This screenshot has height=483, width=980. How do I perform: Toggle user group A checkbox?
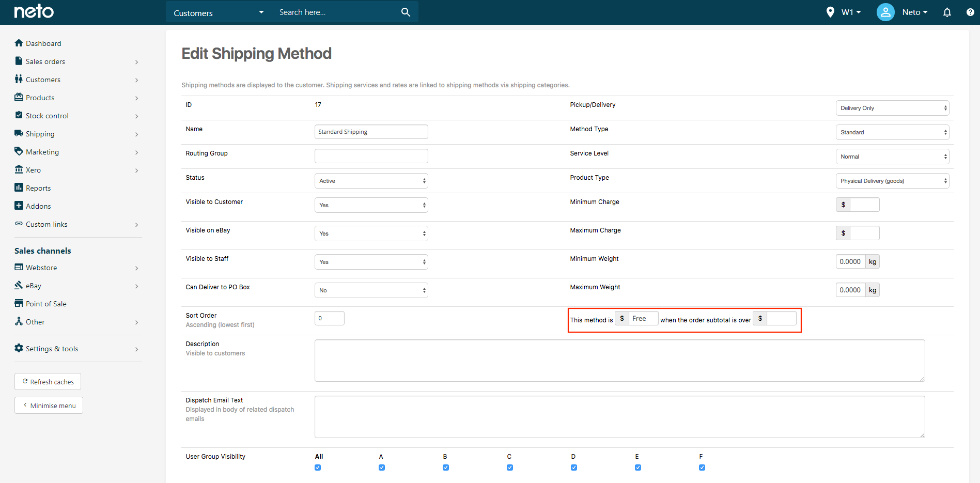382,468
